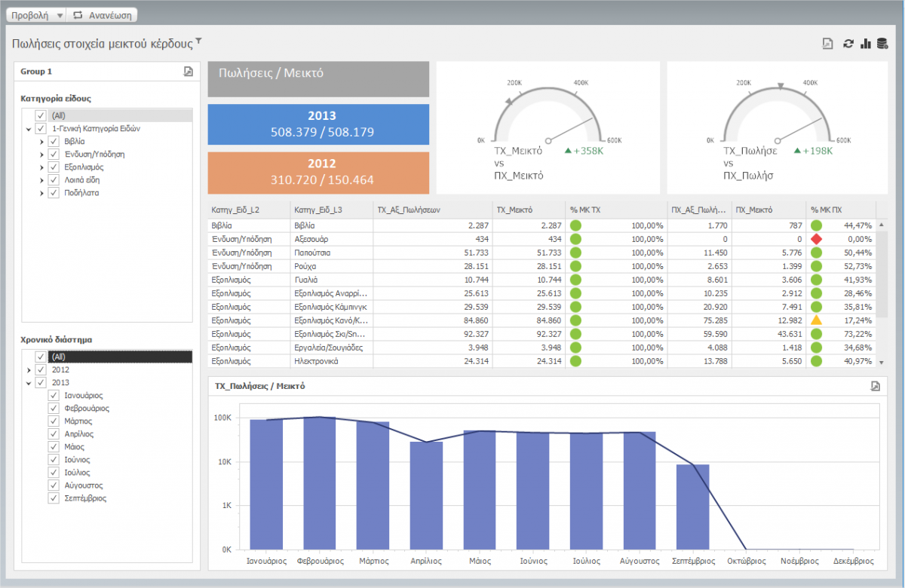Expand the Ένδυση/Υπόδηση node in the category tree
Screen dimensions: 905x588
42,154
